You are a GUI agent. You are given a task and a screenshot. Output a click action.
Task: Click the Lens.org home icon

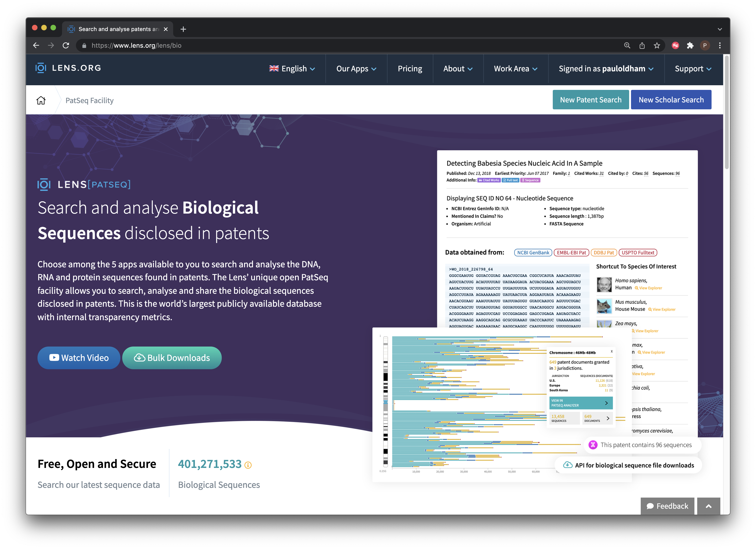click(x=41, y=100)
